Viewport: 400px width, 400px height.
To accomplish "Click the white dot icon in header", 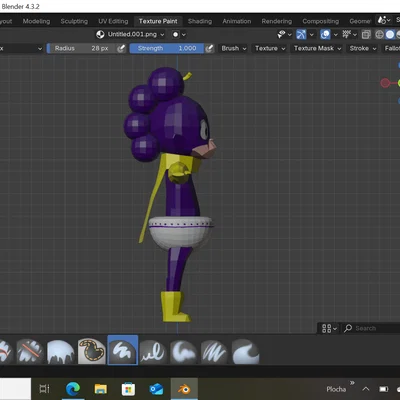I will click(x=176, y=34).
